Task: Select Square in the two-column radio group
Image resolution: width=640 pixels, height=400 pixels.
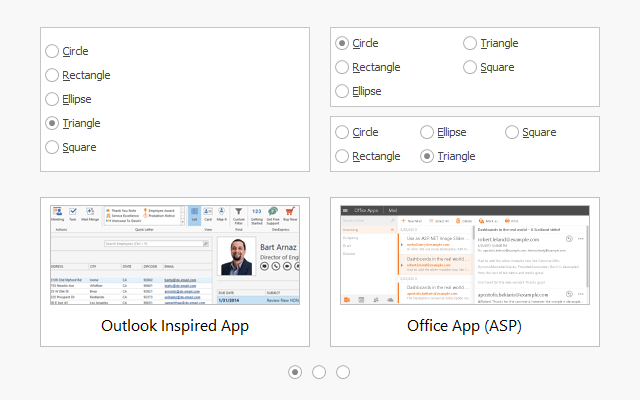Action: 470,67
